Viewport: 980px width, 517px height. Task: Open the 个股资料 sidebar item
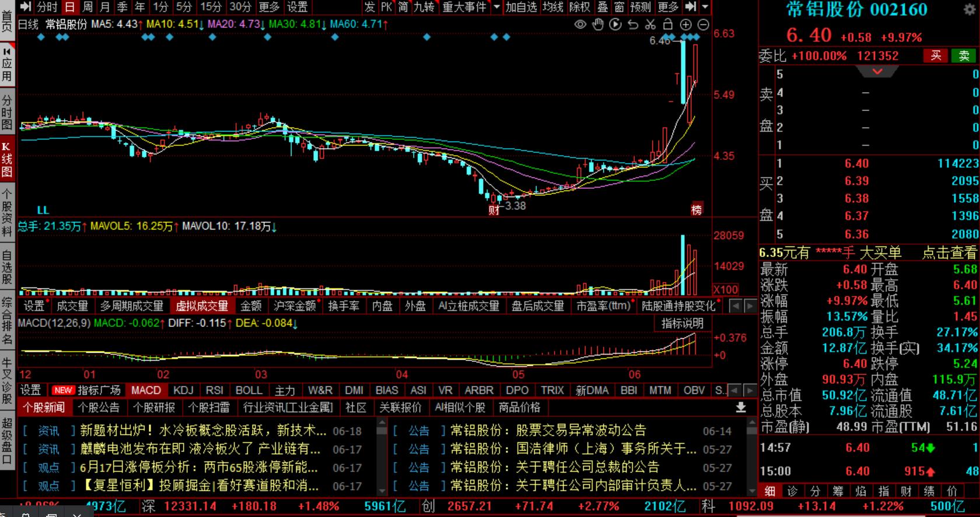pos(7,212)
